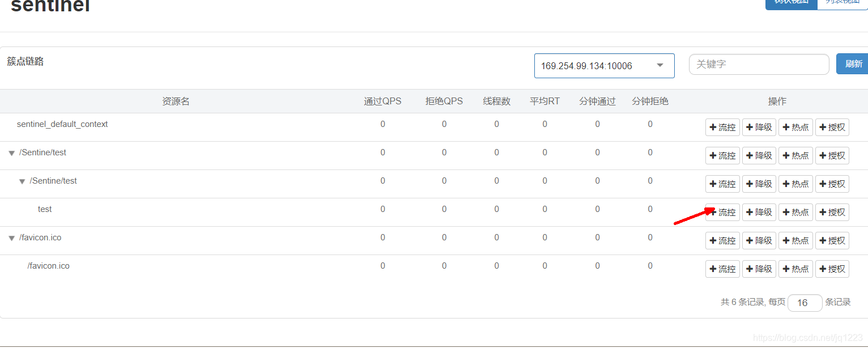Click the records-per-page field showing 16
Image resolution: width=868 pixels, height=348 pixels.
click(x=805, y=303)
